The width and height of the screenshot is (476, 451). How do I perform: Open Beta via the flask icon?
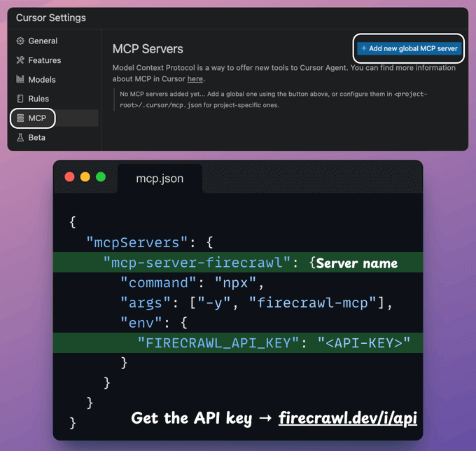pos(20,138)
